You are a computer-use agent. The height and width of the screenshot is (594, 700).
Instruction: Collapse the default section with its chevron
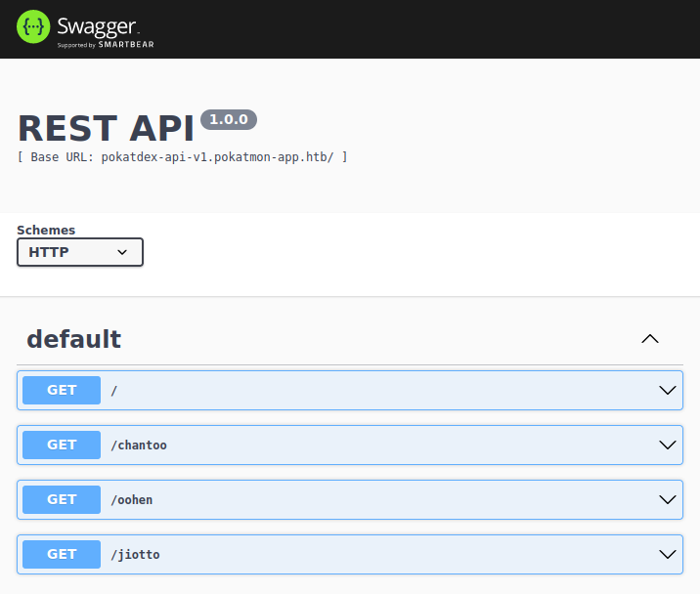pos(649,339)
